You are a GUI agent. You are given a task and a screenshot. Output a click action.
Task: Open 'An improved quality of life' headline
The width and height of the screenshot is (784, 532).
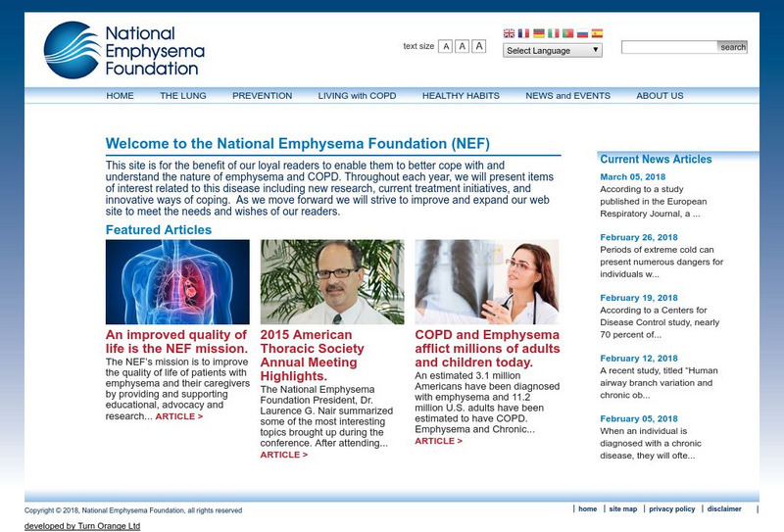pos(176,342)
